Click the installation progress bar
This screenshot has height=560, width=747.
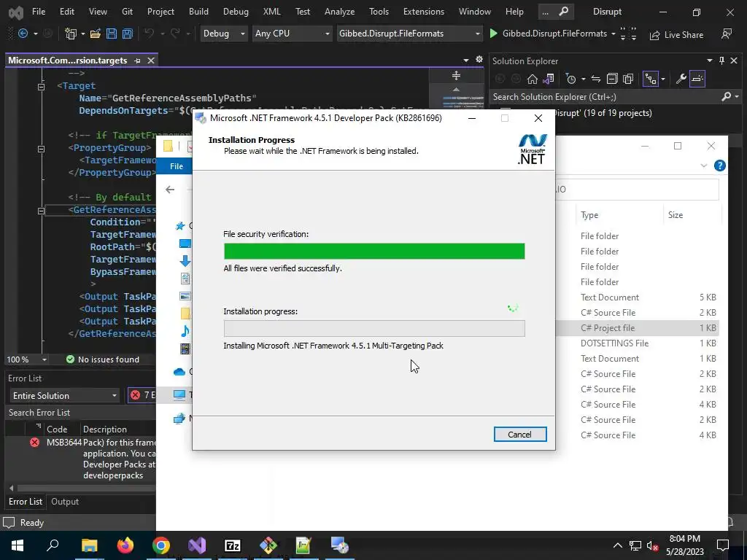point(374,329)
